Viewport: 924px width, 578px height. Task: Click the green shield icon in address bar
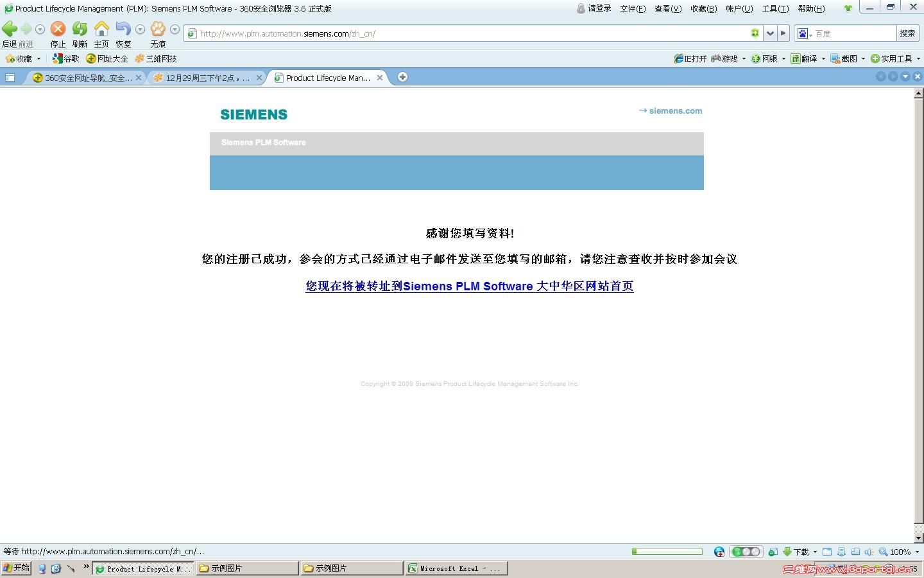(x=755, y=33)
